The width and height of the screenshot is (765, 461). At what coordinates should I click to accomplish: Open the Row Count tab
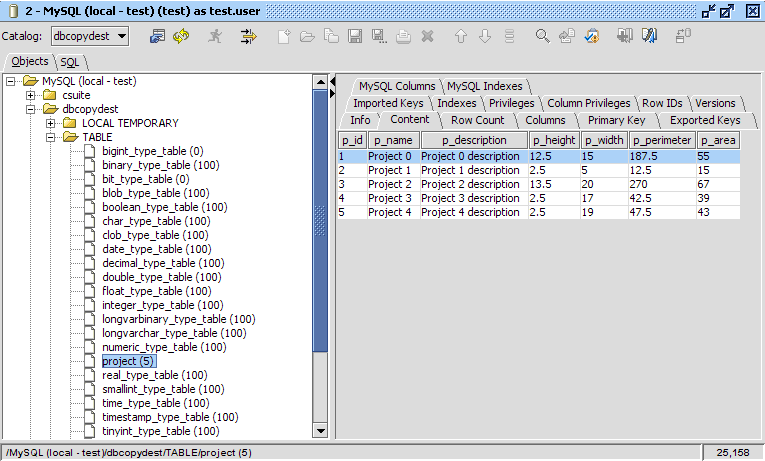pos(477,120)
